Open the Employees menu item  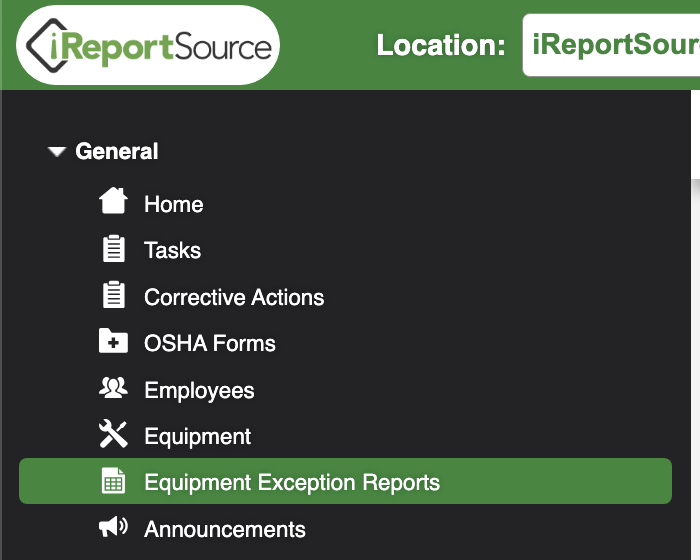pos(199,391)
